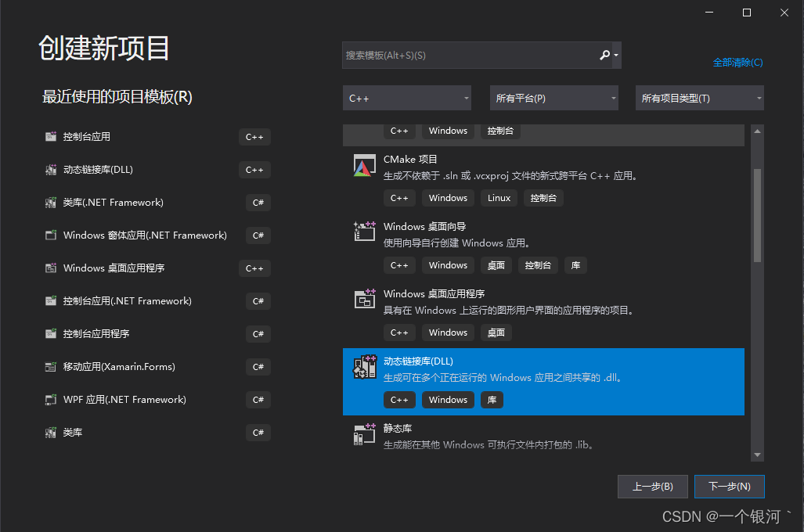Click the Windows tag on CMake 项目

pyautogui.click(x=448, y=198)
